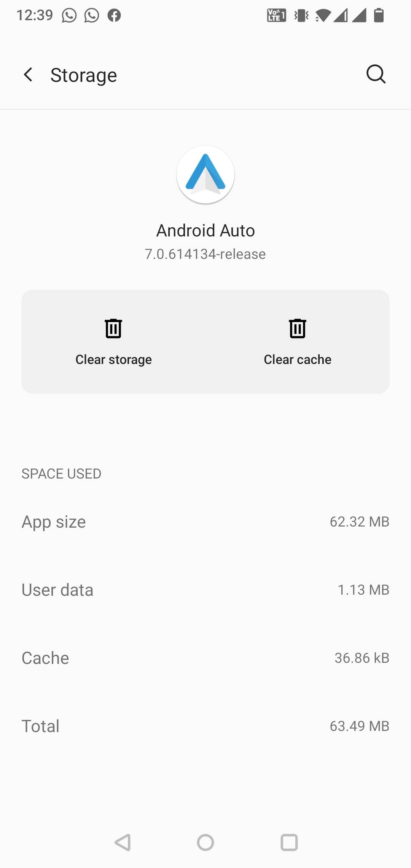Select the App size row
This screenshot has height=868, width=411.
[x=205, y=522]
